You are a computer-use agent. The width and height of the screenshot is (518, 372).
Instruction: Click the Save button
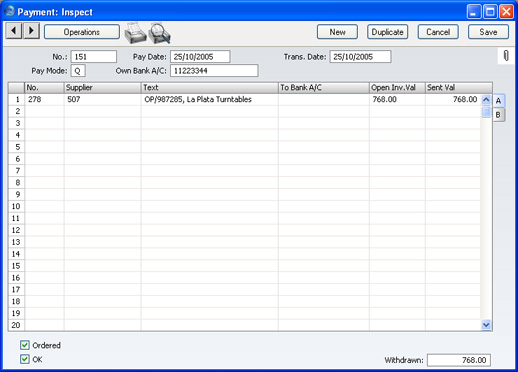click(488, 32)
